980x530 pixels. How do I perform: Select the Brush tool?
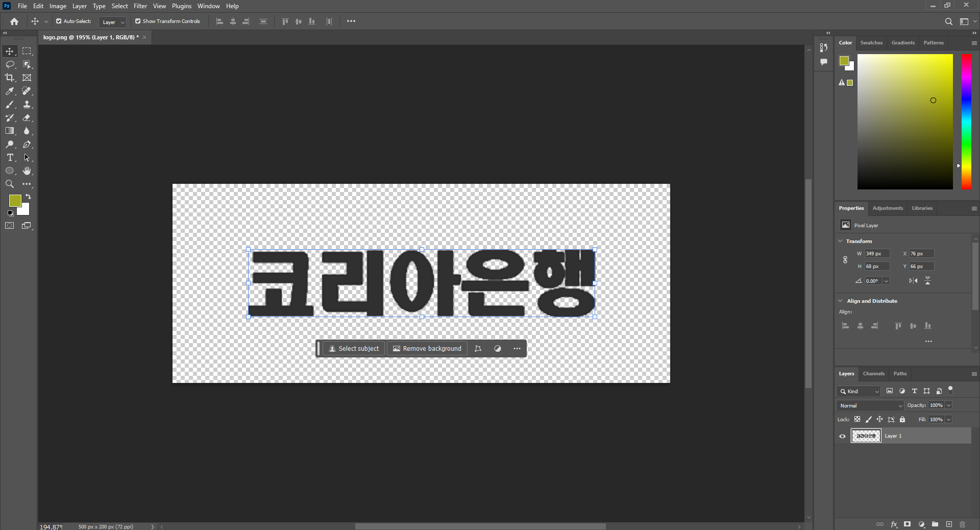pyautogui.click(x=10, y=104)
